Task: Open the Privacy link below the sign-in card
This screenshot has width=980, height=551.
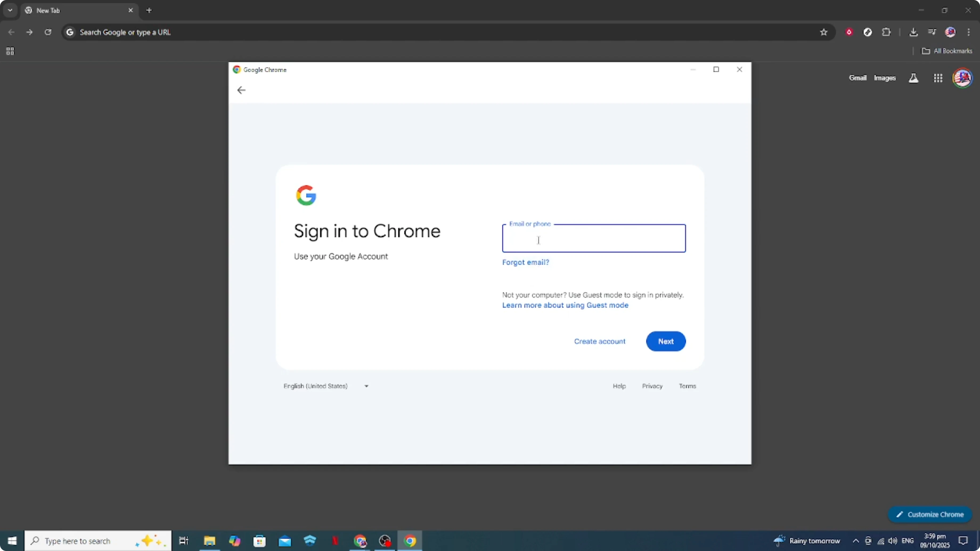Action: [652, 386]
